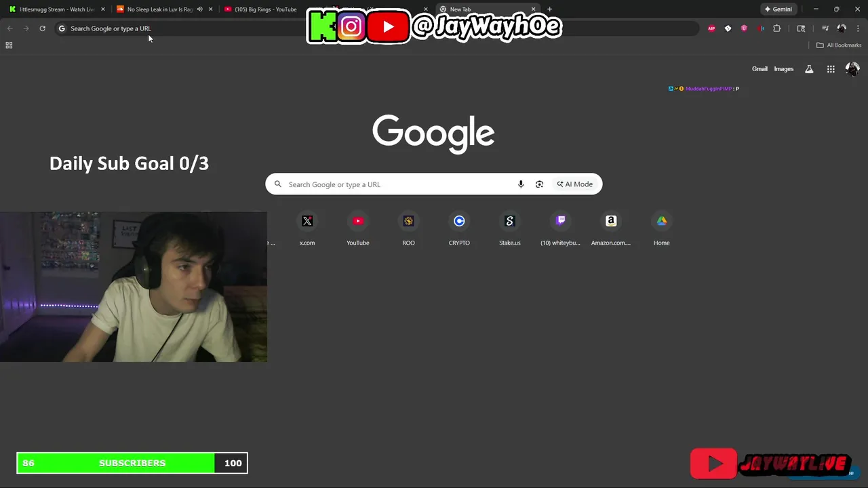Open the Gmail link
Screen dimensions: 868x488
click(x=759, y=69)
